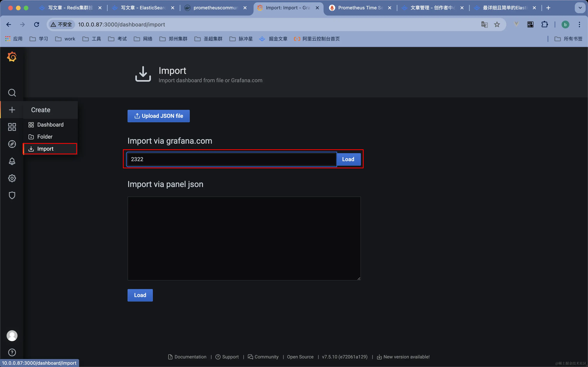The image size is (588, 367).
Task: Switch to the 文章管理 - 创作者中心 tab
Action: coord(433,8)
